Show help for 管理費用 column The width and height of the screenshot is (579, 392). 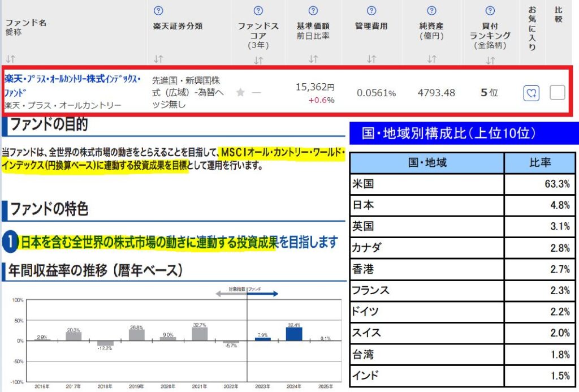coord(371,11)
